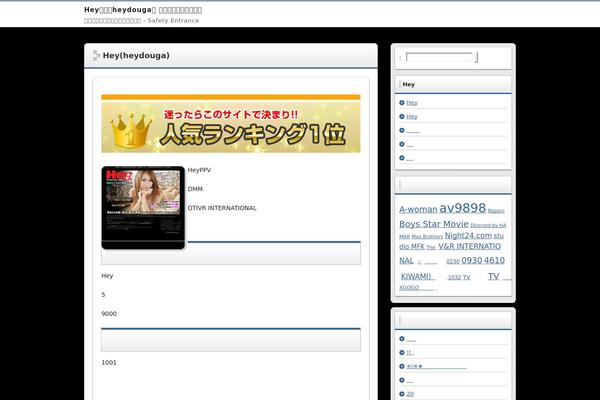Screen dimensions: 600x400
Task: Click the 1001 text value
Action: coord(109,362)
